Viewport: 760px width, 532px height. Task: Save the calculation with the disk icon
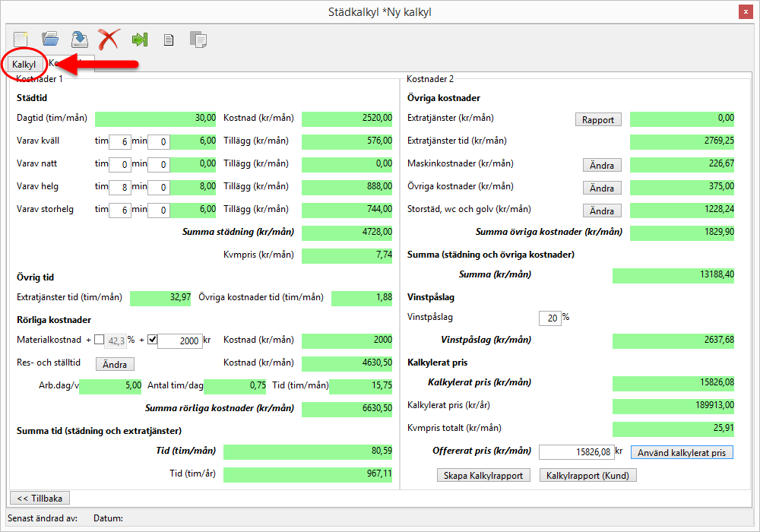[x=79, y=39]
